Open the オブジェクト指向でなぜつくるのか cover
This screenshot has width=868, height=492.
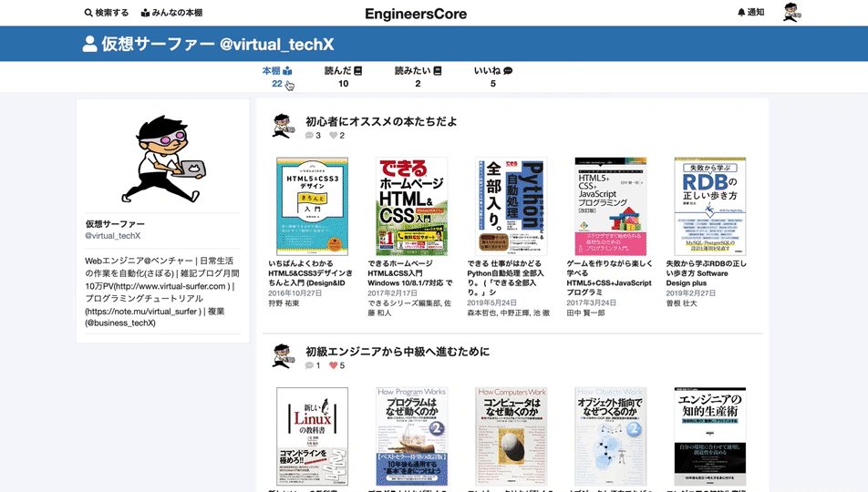pyautogui.click(x=611, y=436)
